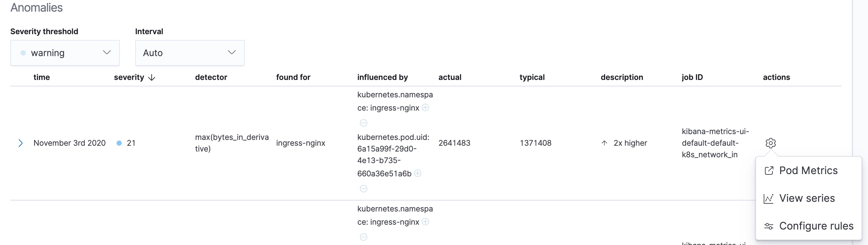
Task: Sort table by the actual column header
Action: [x=449, y=77]
